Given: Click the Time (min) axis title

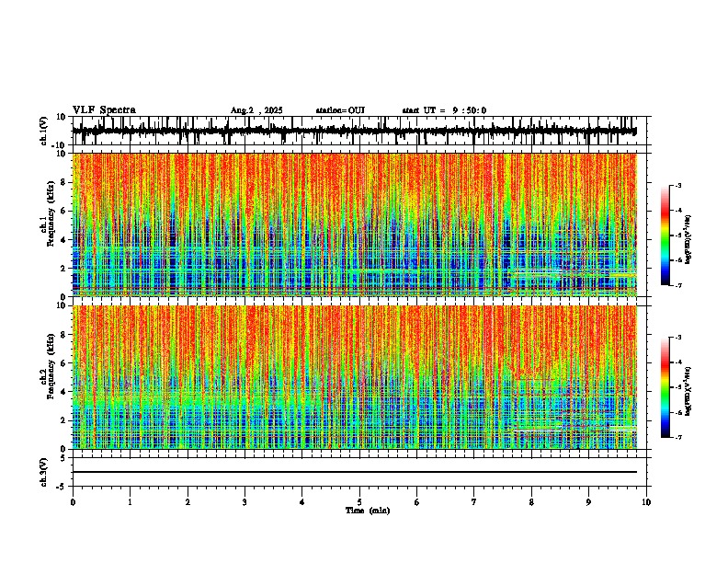Looking at the screenshot, I should [x=368, y=511].
